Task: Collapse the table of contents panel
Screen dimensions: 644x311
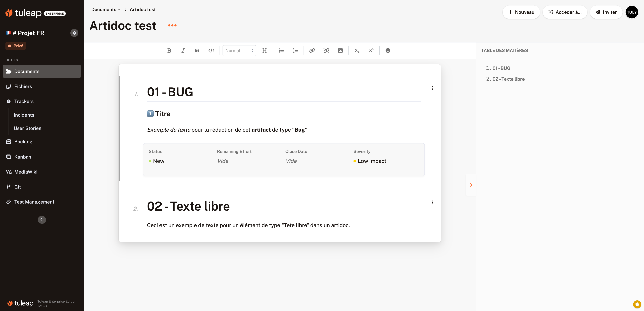Action: click(471, 185)
